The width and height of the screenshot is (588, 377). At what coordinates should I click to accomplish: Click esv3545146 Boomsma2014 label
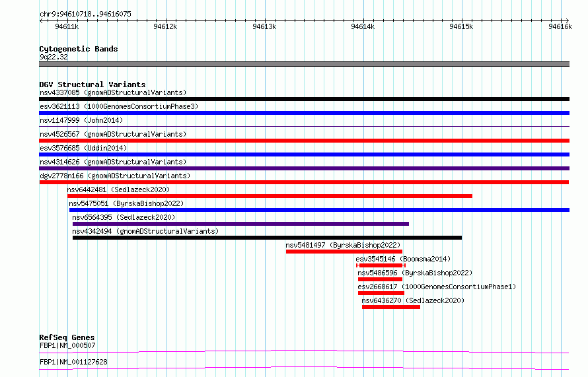[403, 259]
